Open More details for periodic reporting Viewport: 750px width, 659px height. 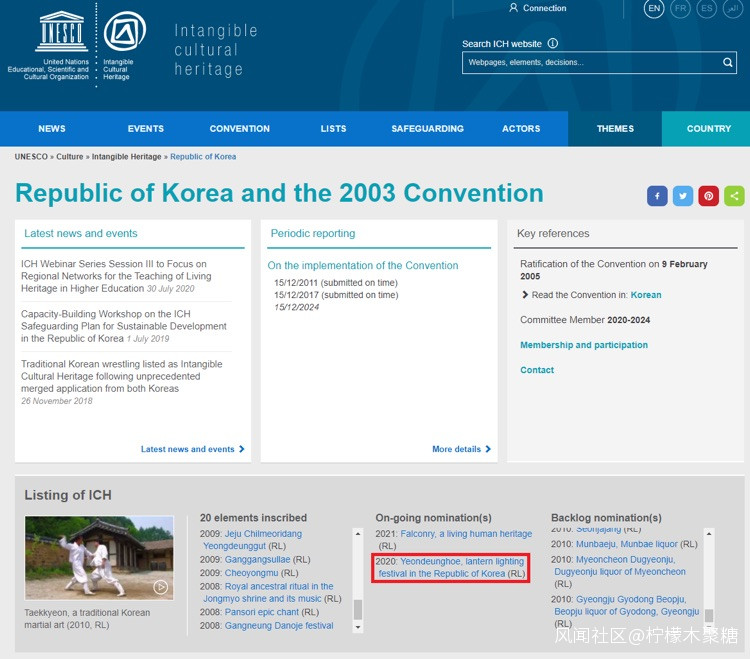click(x=461, y=449)
